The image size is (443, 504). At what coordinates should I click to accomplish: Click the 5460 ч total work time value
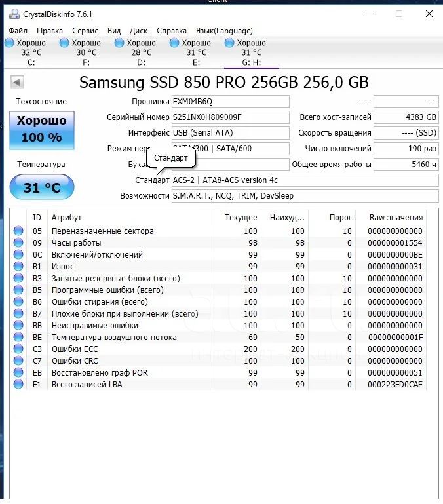(x=406, y=165)
